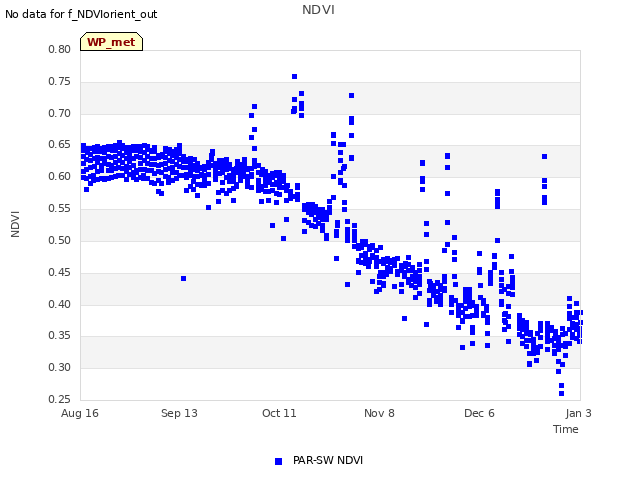
Task: Click the lowest data point near 0.26
Action: click(561, 393)
